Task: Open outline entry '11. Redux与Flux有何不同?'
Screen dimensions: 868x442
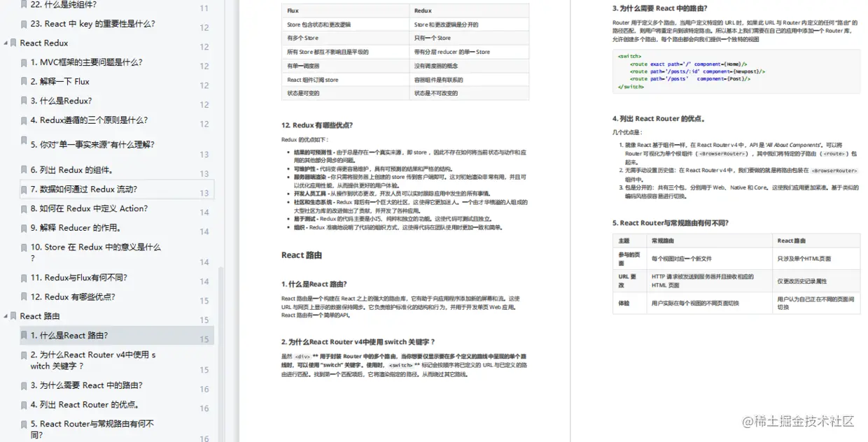Action: 79,278
